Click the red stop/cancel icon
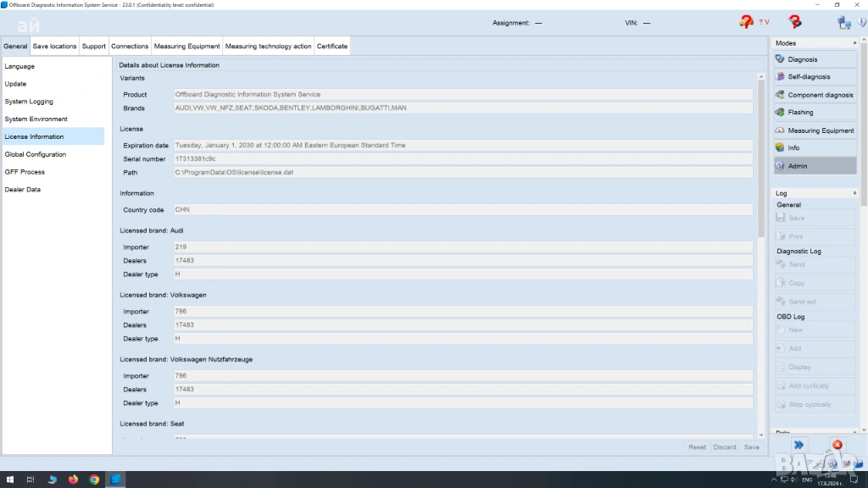This screenshot has width=868, height=488. tap(837, 445)
